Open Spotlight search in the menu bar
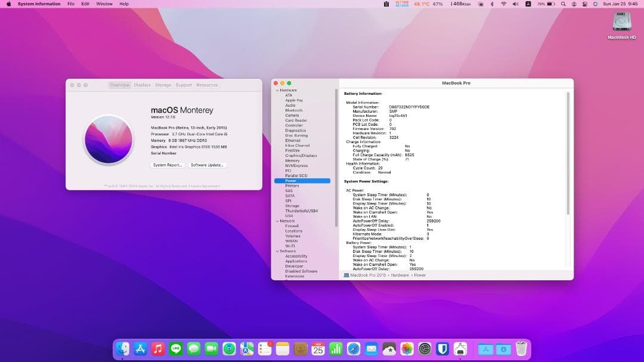Image resolution: width=644 pixels, height=362 pixels. point(563,4)
